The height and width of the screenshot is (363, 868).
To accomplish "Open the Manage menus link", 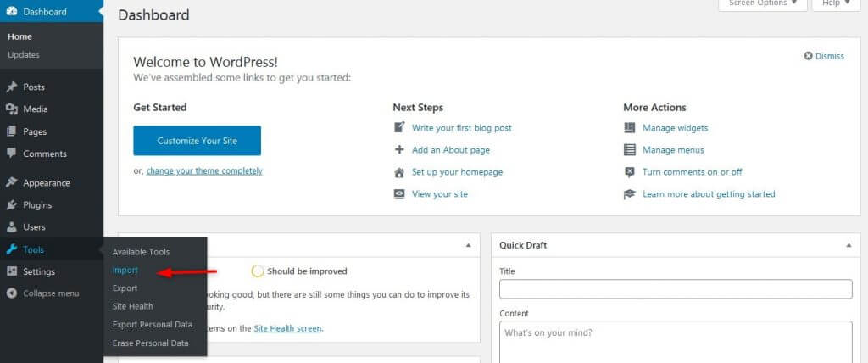I will pyautogui.click(x=673, y=149).
